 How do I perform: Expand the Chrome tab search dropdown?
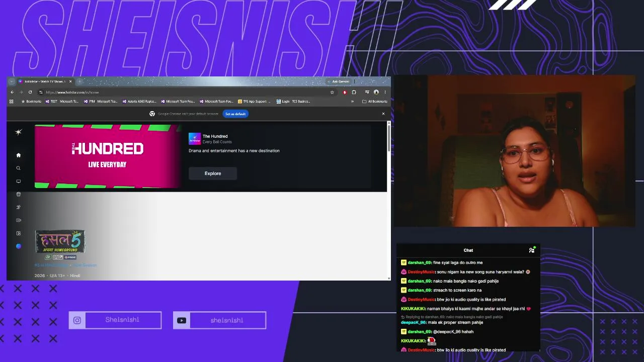[12, 81]
